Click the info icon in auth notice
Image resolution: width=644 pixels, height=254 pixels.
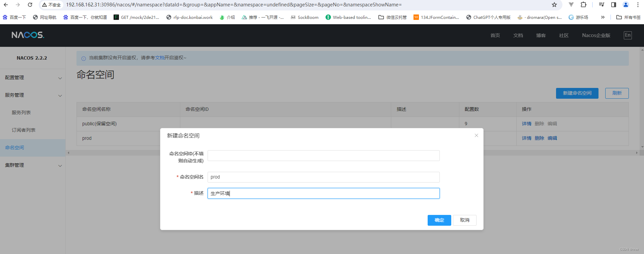click(84, 58)
